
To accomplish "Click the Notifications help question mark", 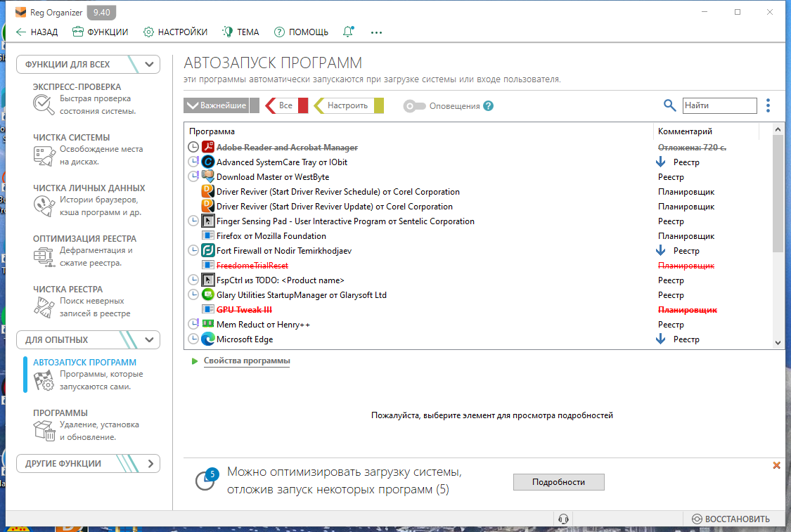I will [489, 106].
